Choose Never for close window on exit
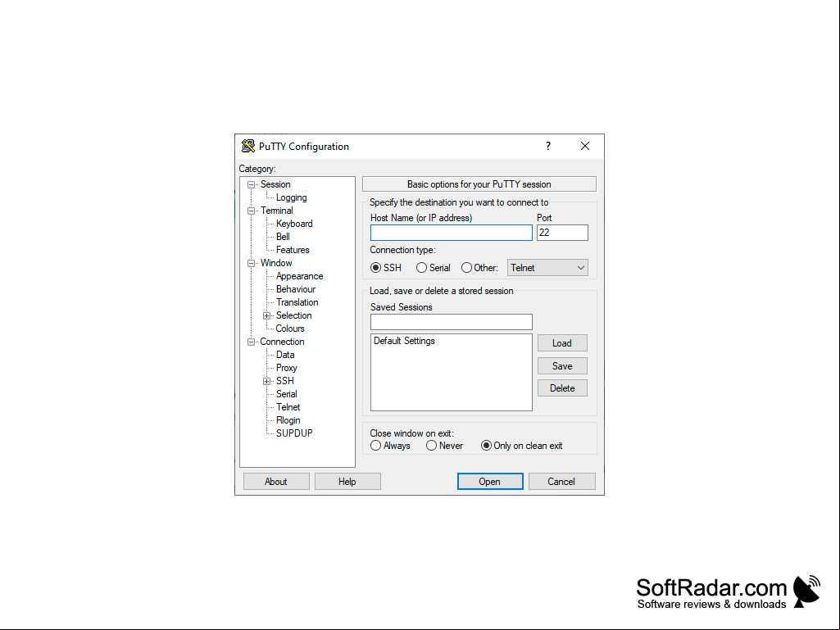Image resolution: width=840 pixels, height=630 pixels. [431, 446]
